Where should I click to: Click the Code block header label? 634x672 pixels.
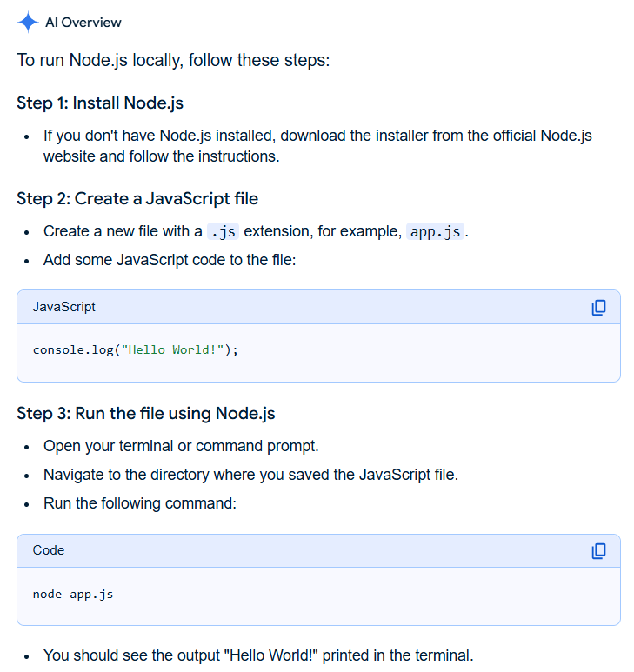click(x=49, y=550)
